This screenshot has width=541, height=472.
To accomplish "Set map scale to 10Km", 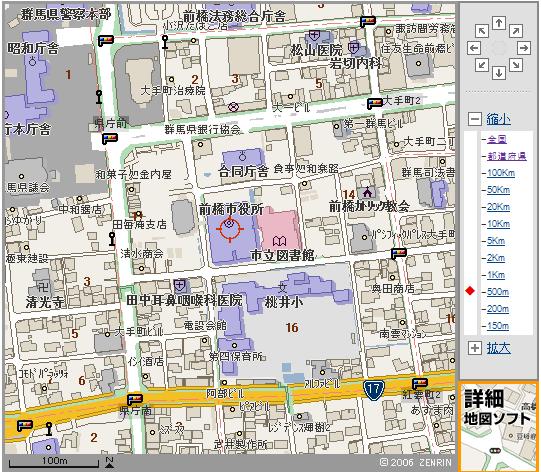I will pos(499,224).
